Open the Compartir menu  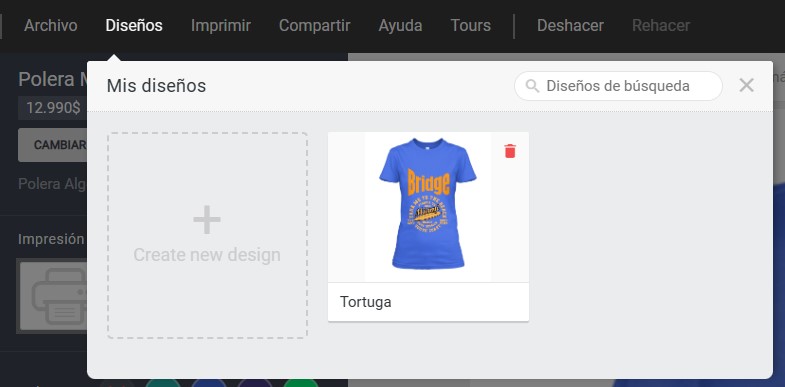314,26
